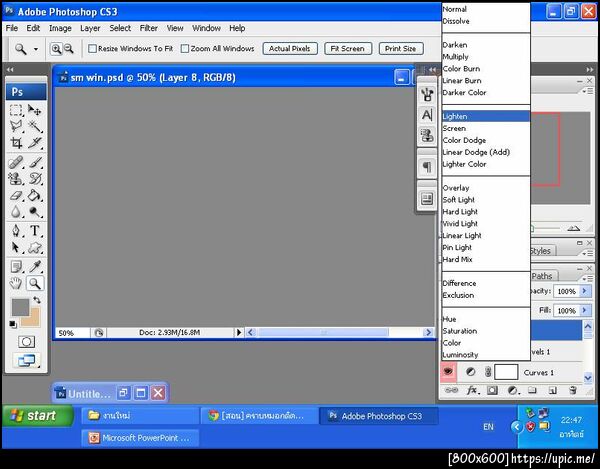Open the Image menu
This screenshot has height=469, width=600.
coord(60,28)
